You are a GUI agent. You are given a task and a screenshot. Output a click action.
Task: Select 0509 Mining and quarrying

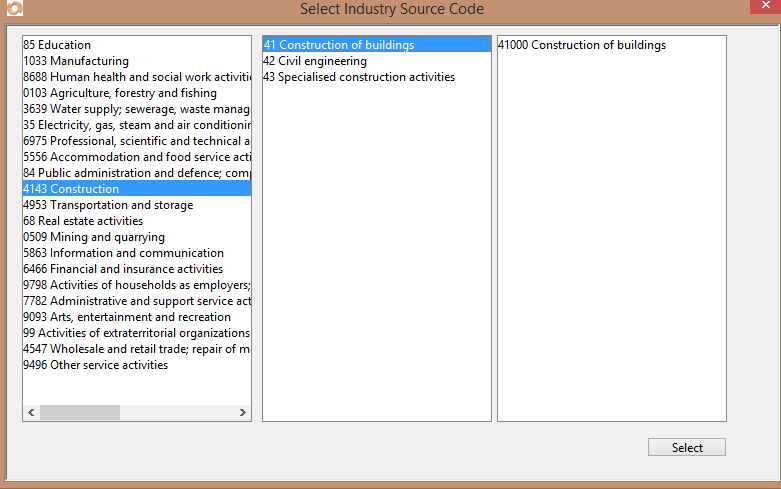click(x=94, y=237)
